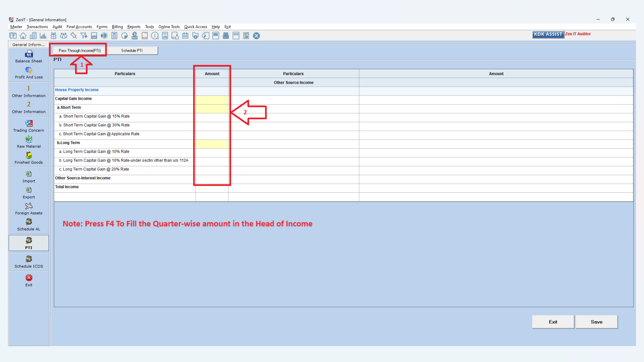Open the Help menu
Viewport: 644px width, 362px height.
[x=216, y=27]
